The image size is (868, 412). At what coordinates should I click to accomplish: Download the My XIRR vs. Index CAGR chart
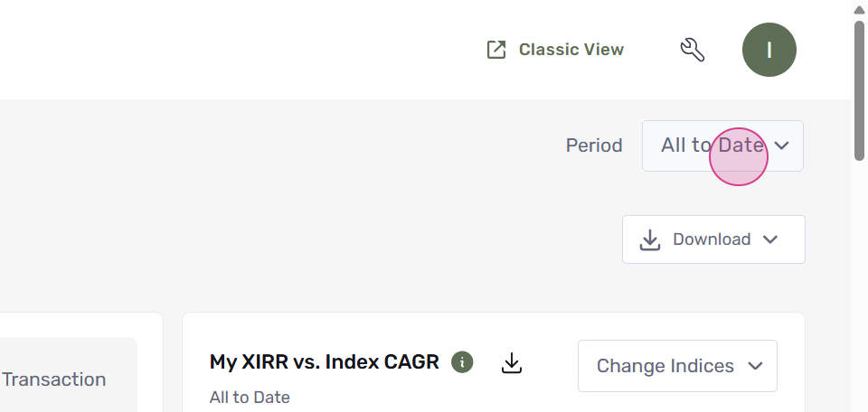pos(512,363)
